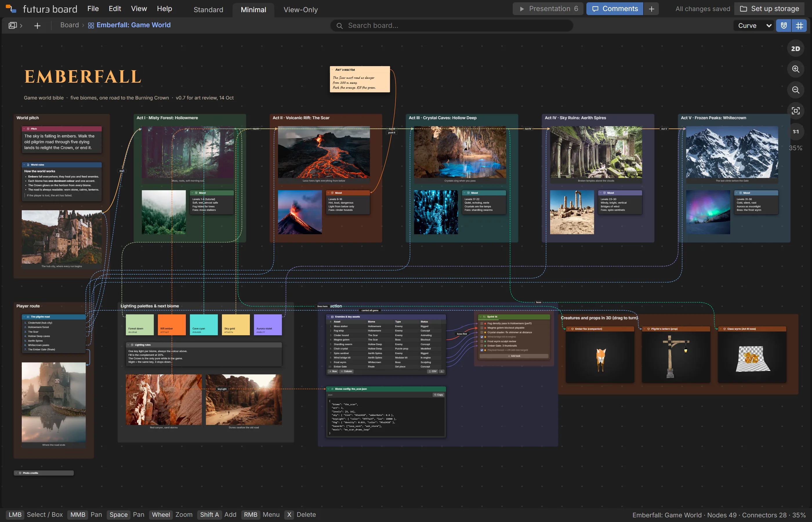Screen dimensions: 812x522
Task: Click the download icon in Enemies table footer
Action: (x=442, y=371)
